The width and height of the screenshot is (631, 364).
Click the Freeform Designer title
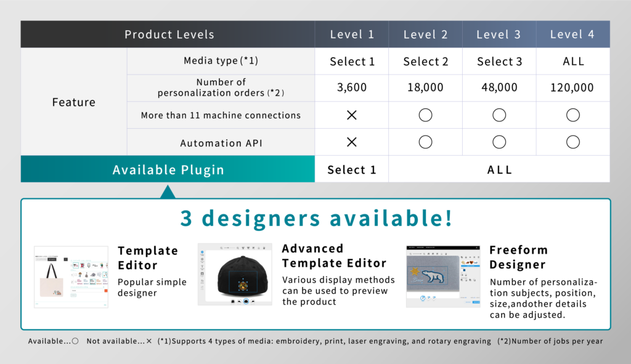[x=518, y=257]
